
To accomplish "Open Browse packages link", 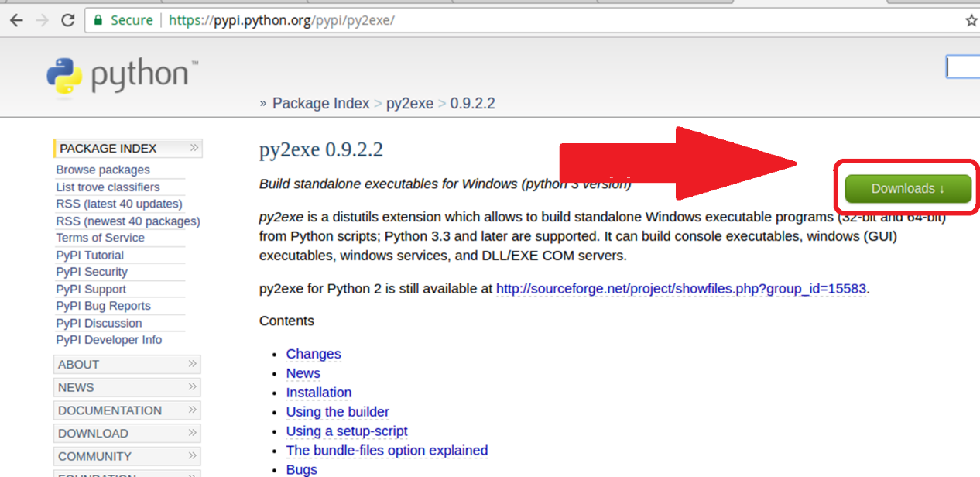I will tap(103, 170).
